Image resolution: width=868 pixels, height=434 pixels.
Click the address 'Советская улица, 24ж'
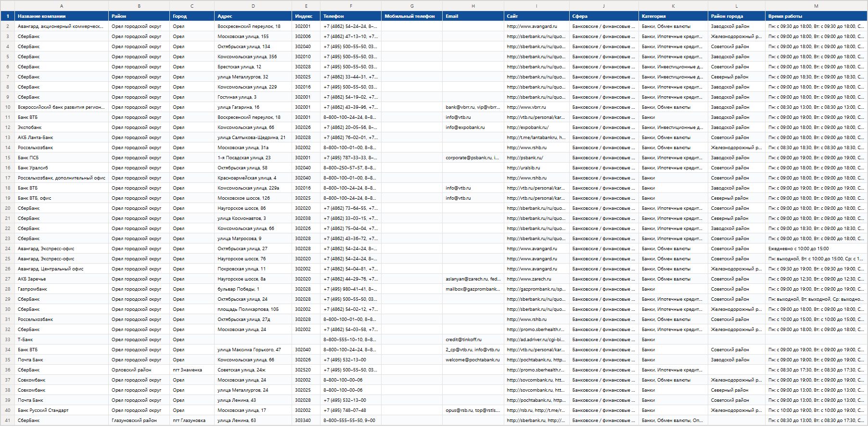253,370
